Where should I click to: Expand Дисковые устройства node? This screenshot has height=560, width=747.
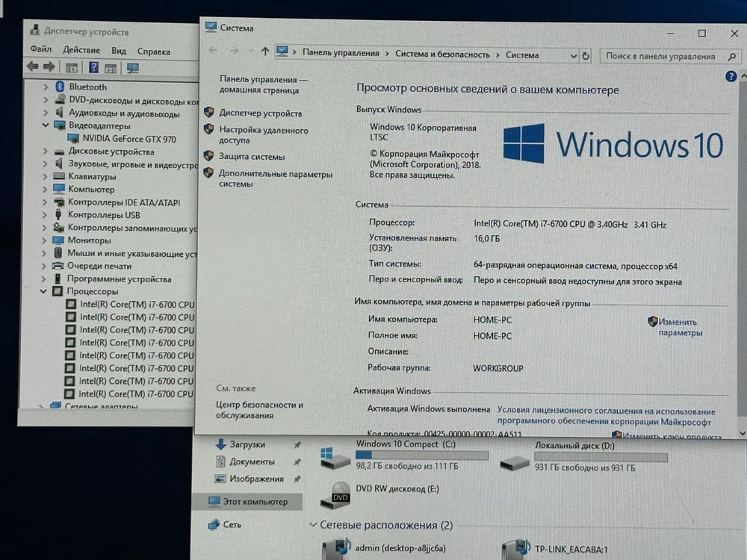(45, 151)
